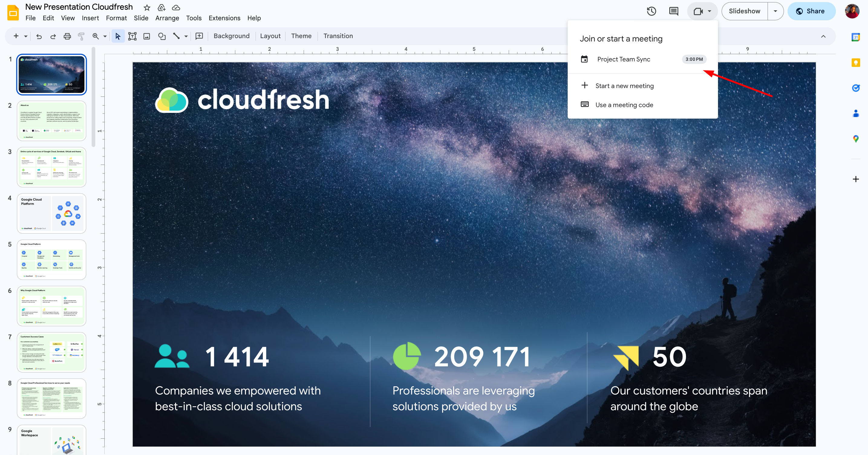
Task: Click the zoom magnifier tool
Action: coord(96,36)
